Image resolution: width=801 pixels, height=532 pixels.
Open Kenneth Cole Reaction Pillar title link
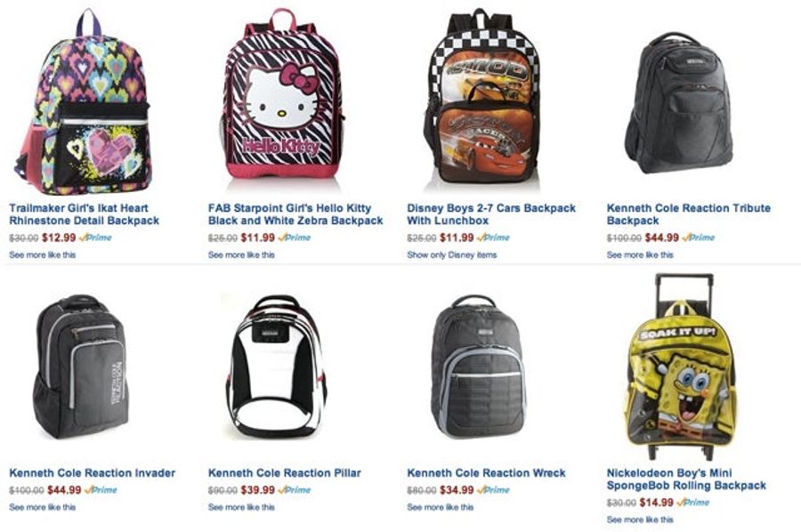(284, 472)
